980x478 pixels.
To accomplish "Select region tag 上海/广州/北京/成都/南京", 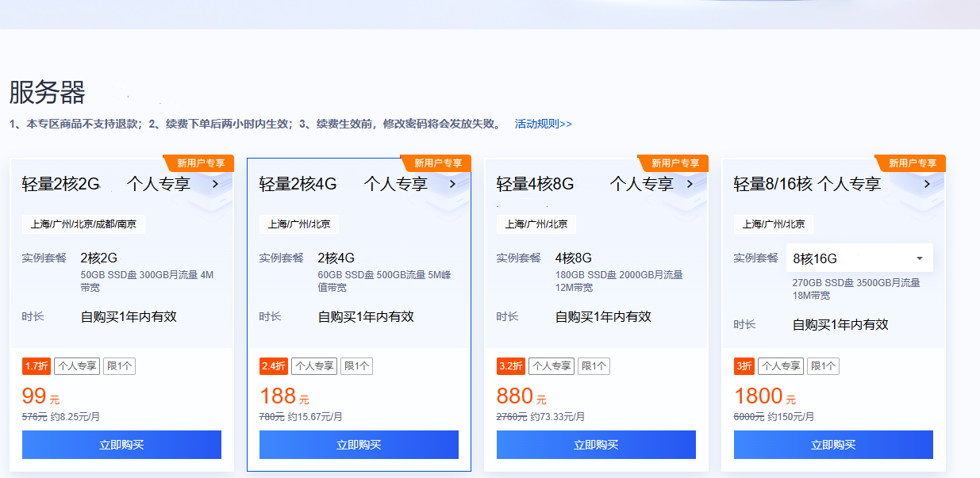I will 83,224.
